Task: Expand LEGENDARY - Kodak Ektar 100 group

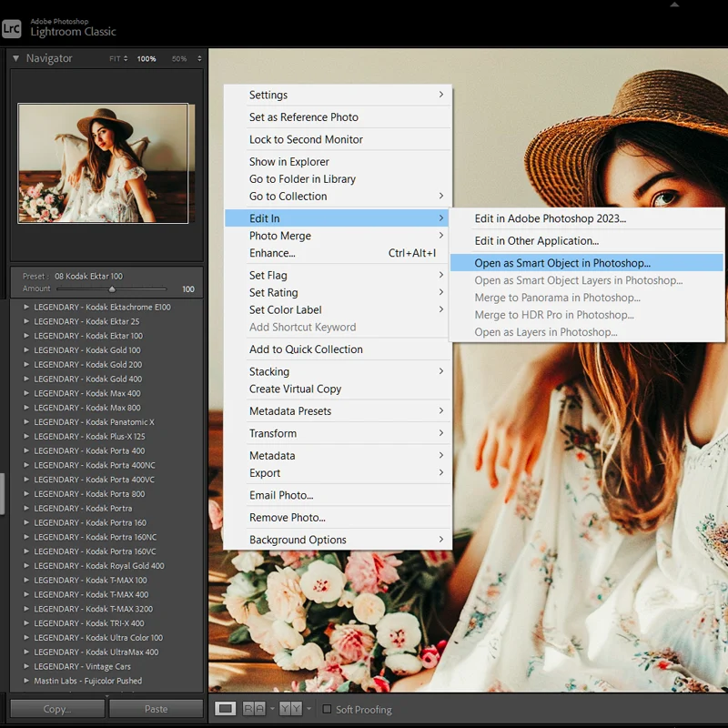Action: point(26,336)
